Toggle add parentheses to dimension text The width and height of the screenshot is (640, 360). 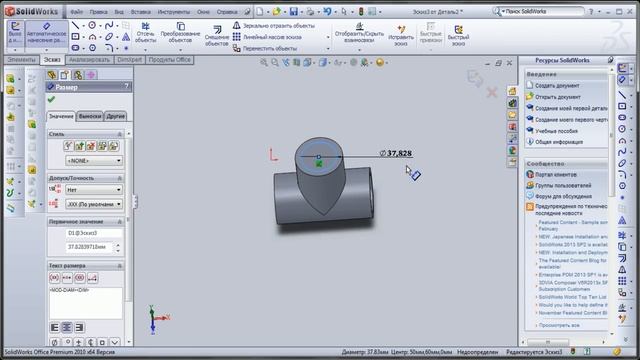coord(54,278)
